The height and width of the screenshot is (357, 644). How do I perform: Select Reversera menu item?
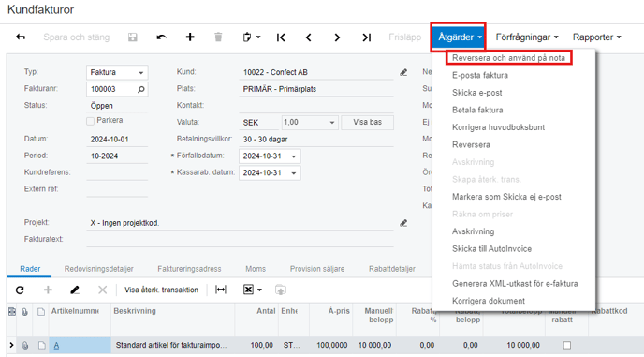(x=471, y=145)
